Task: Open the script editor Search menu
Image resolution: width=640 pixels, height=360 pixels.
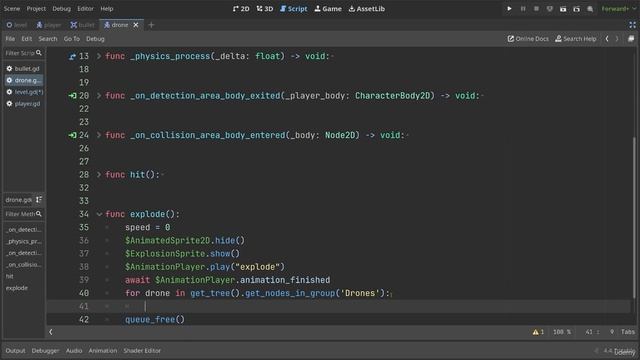Action: click(x=48, y=39)
